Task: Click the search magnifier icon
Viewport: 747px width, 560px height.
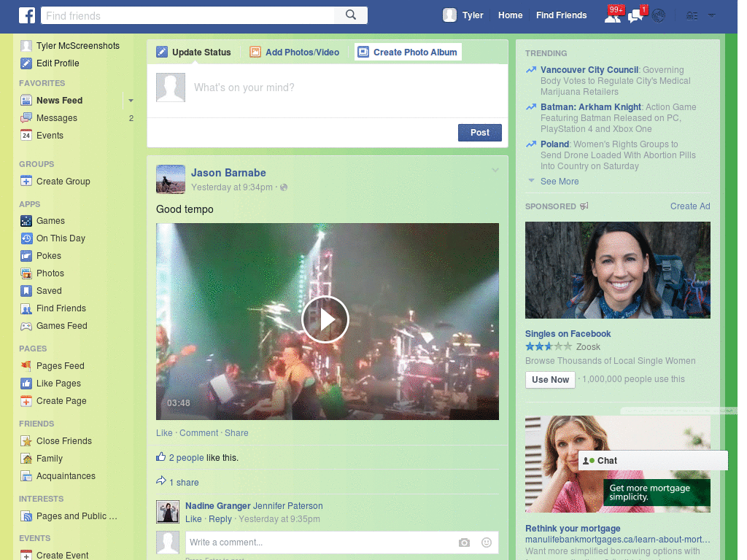Action: (351, 15)
